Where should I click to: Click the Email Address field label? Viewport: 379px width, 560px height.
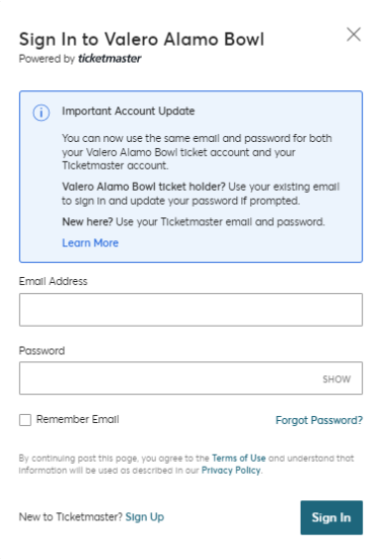coord(53,281)
